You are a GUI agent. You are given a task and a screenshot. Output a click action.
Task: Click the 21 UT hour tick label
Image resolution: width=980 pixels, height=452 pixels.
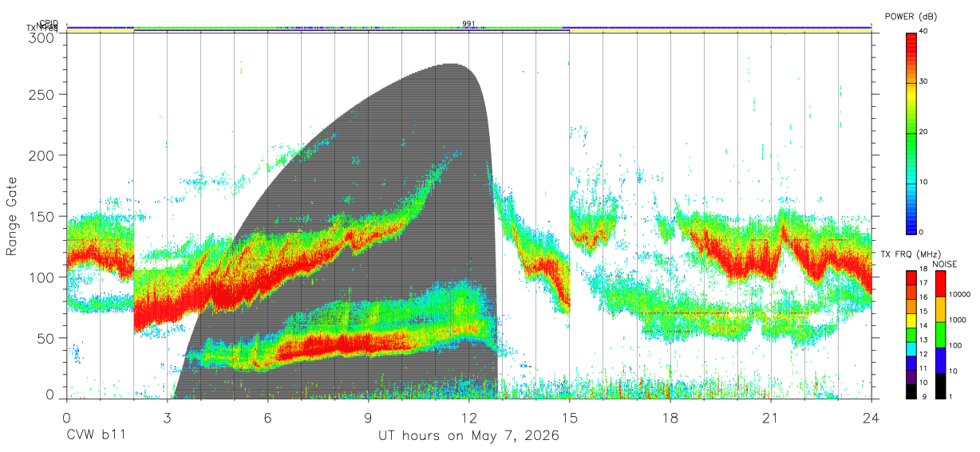(771, 417)
